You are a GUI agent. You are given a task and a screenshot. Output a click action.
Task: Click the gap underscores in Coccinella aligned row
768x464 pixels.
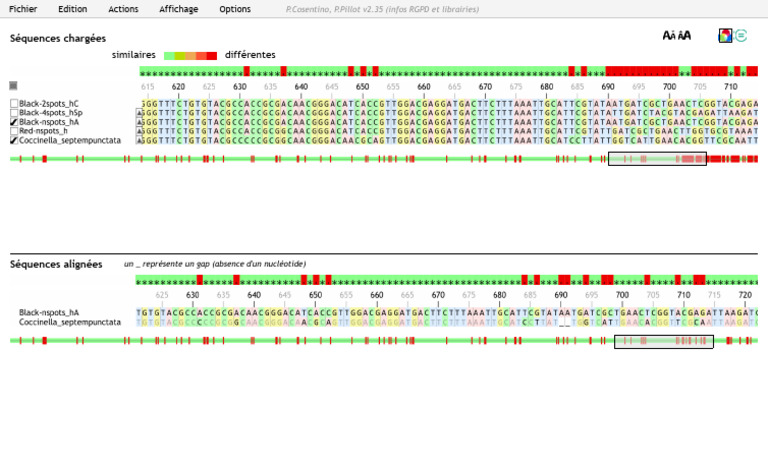tap(564, 322)
